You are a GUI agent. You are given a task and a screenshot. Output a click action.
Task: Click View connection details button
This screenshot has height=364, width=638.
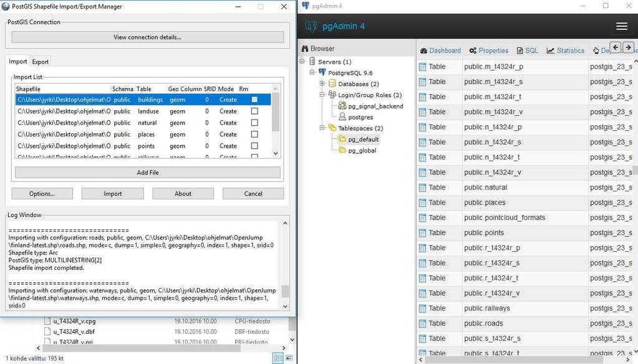148,37
